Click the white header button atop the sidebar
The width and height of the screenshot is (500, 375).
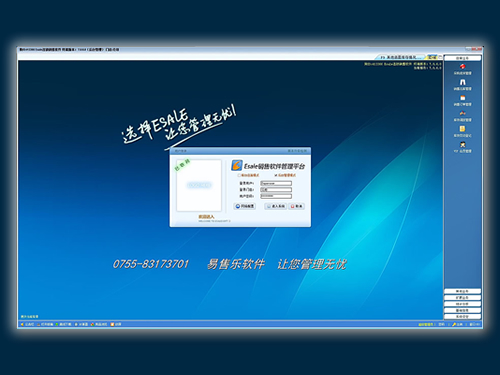(462, 58)
